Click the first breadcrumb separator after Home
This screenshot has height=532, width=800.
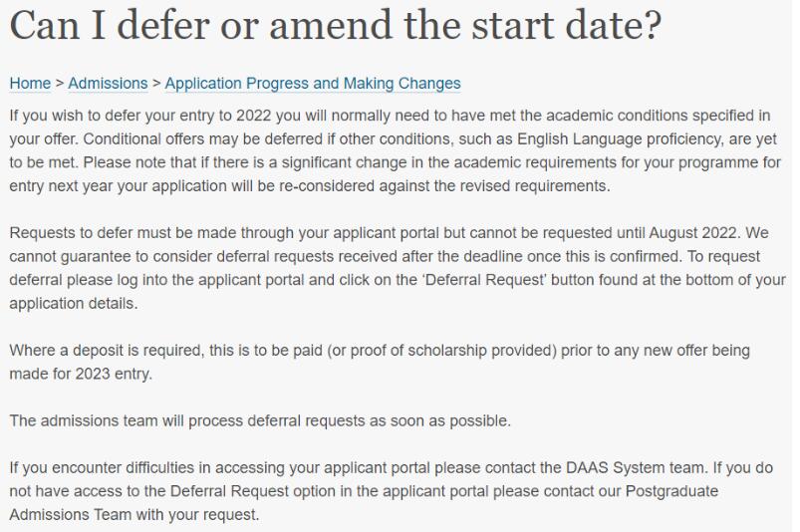coord(59,84)
